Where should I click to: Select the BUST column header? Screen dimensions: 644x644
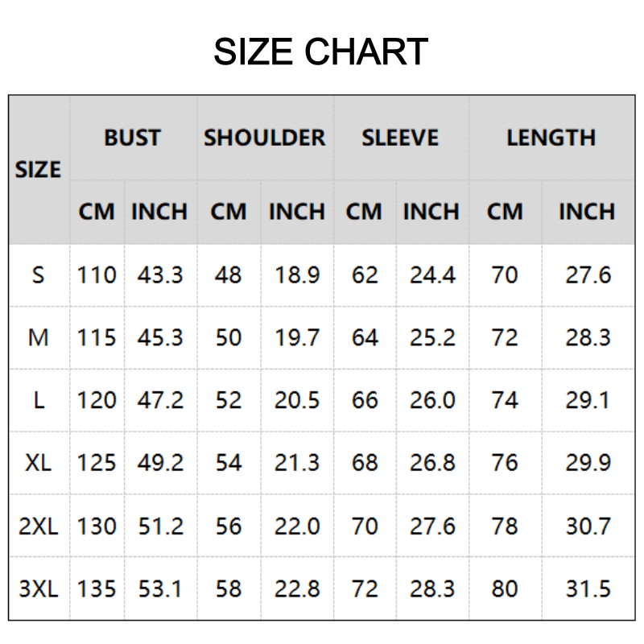click(132, 138)
